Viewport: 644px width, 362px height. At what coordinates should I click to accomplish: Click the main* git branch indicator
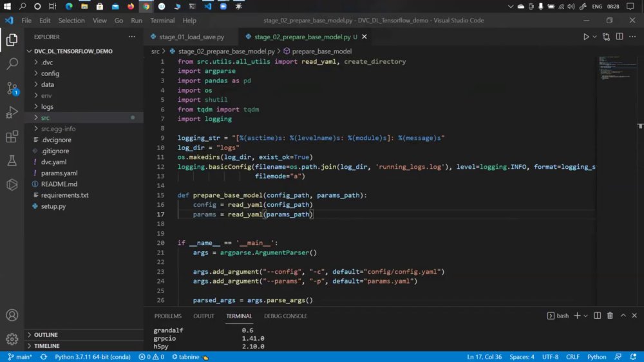[20, 357]
